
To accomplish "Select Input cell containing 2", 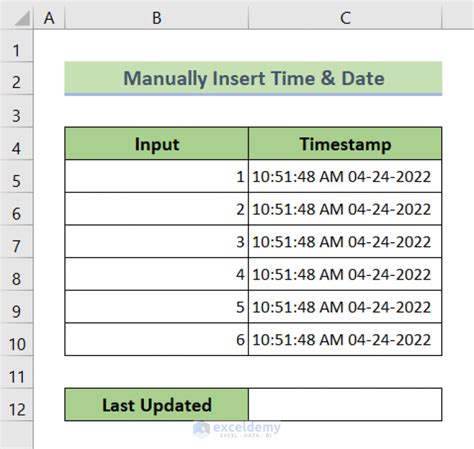I will pyautogui.click(x=157, y=209).
